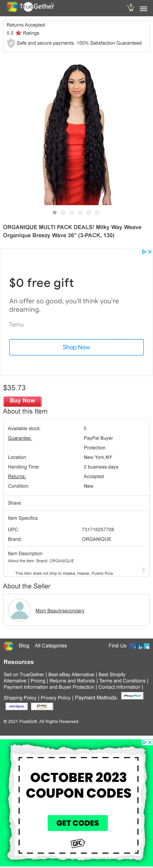Select the last image carousel dot
This screenshot has height=868, width=153.
[x=97, y=213]
